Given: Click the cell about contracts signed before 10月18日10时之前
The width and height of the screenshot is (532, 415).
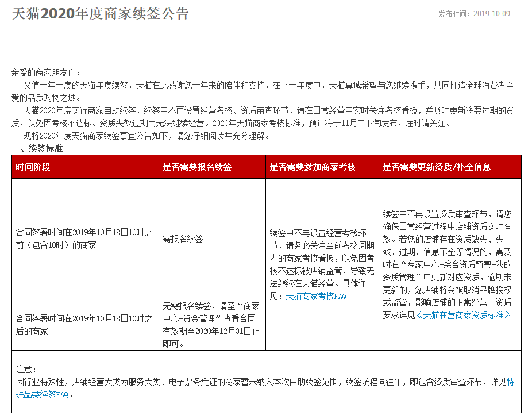Looking at the screenshot, I should 84,239.
